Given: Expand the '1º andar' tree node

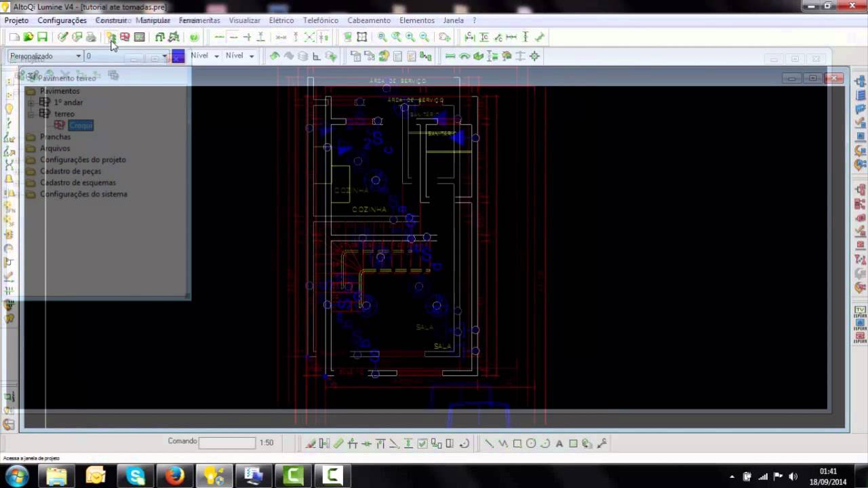Looking at the screenshot, I should click(31, 102).
